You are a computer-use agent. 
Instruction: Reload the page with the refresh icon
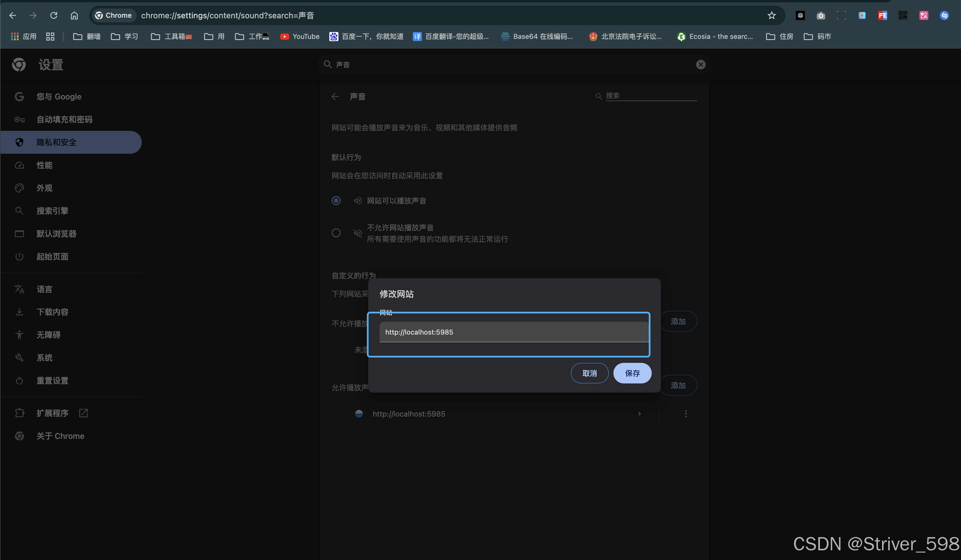[x=54, y=15]
